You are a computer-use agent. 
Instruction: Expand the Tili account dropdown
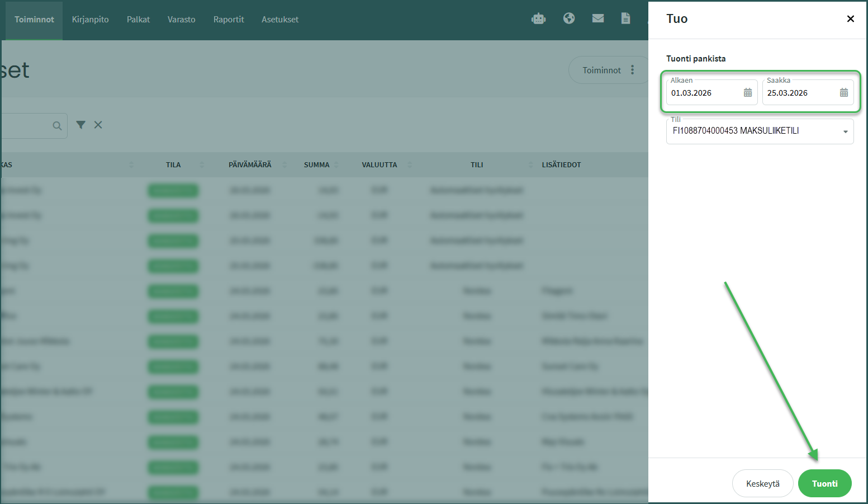pyautogui.click(x=845, y=131)
